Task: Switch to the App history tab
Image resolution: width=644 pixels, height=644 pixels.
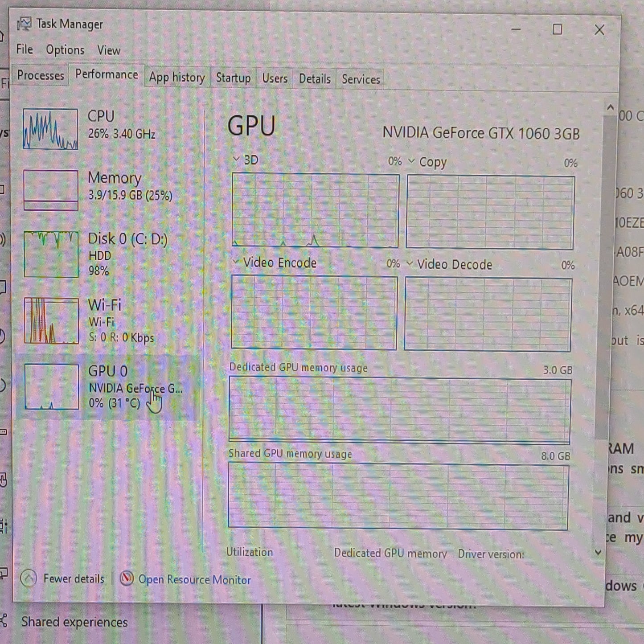Action: 177,78
